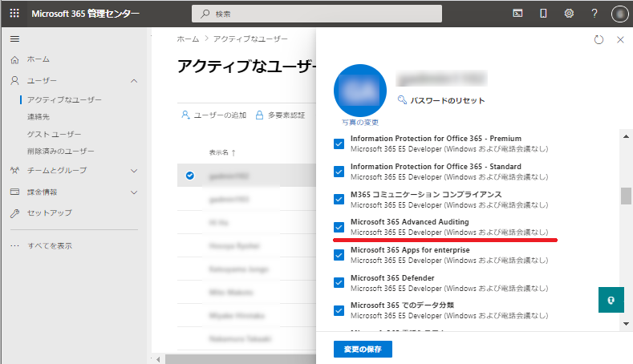Open the settings gear in header
Image resolution: width=633 pixels, height=364 pixels.
click(x=569, y=14)
